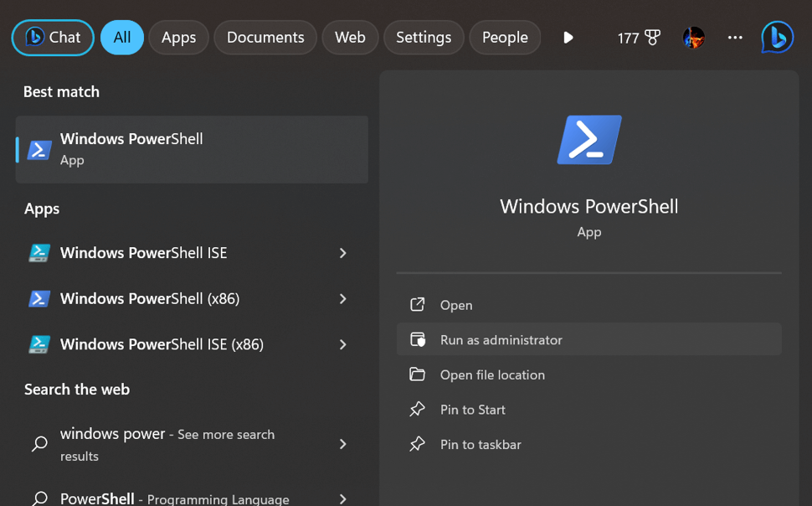Screen dimensions: 812x506
Task: Click the user profile avatar
Action: [x=693, y=38]
